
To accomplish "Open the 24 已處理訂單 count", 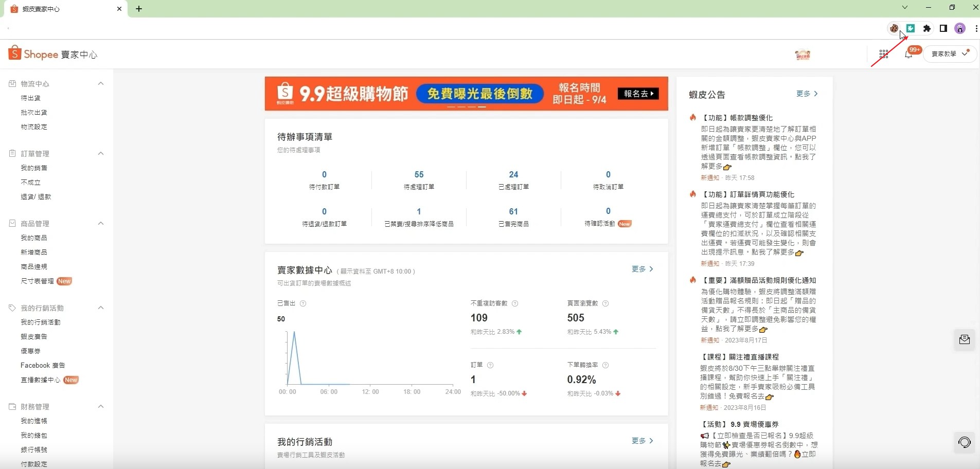I will pos(513,175).
